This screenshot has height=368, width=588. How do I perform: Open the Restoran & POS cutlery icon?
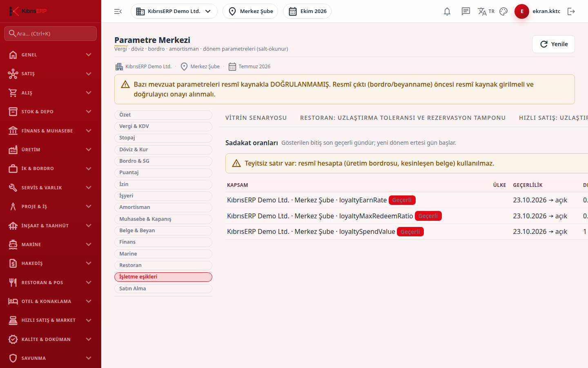13,283
